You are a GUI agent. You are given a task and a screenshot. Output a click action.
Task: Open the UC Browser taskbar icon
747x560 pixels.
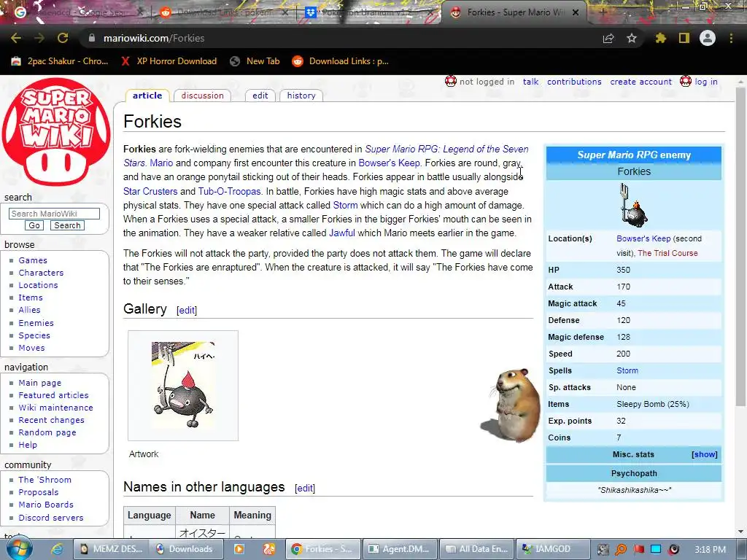tap(270, 549)
